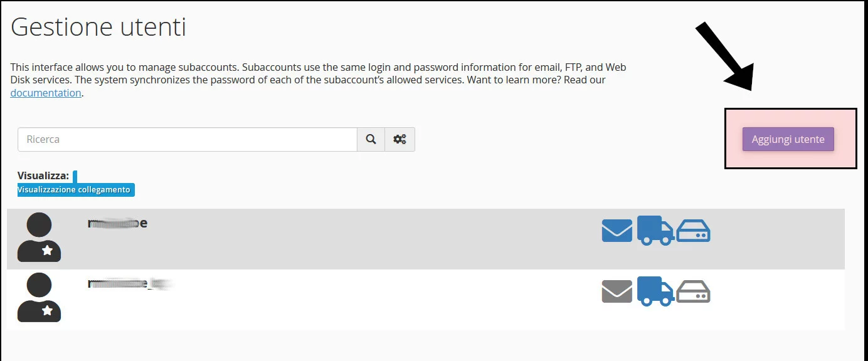Select the first user's avatar icon

pyautogui.click(x=39, y=238)
